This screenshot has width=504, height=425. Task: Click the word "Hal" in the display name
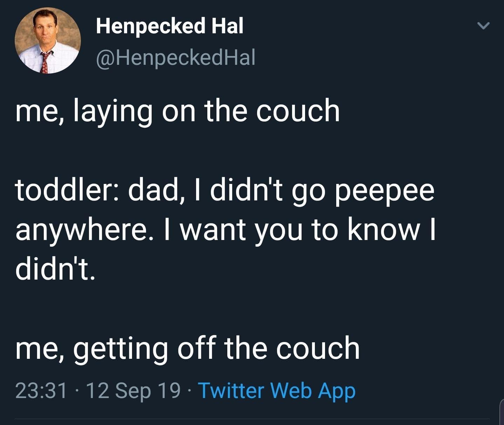227,26
